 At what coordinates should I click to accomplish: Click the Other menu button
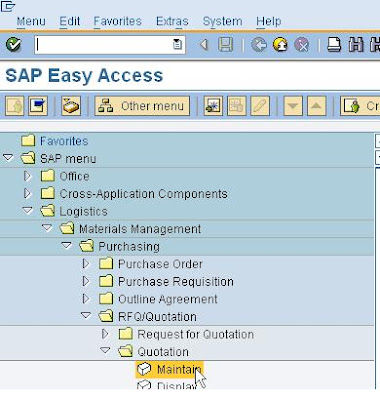click(x=142, y=106)
